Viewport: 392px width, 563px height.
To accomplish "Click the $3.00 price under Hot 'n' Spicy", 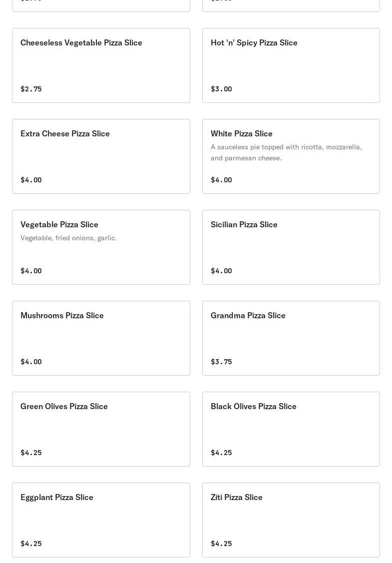I will pos(221,89).
